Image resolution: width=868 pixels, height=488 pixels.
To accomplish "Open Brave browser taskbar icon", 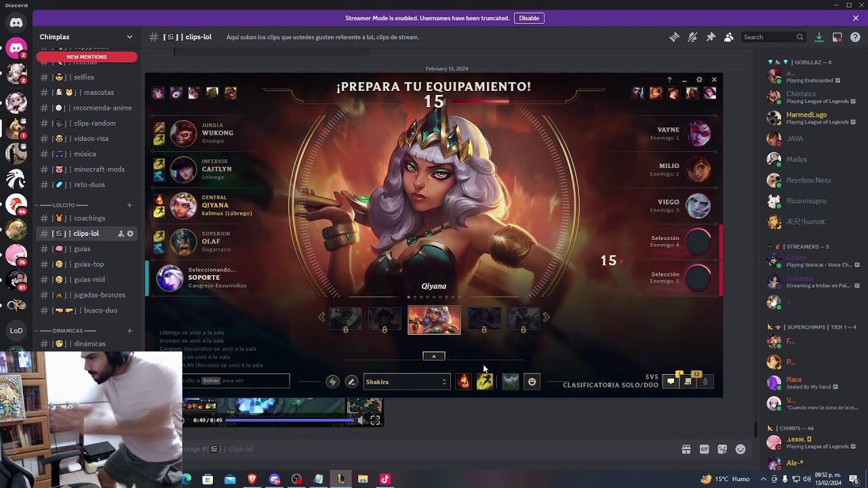I will pyautogui.click(x=252, y=479).
